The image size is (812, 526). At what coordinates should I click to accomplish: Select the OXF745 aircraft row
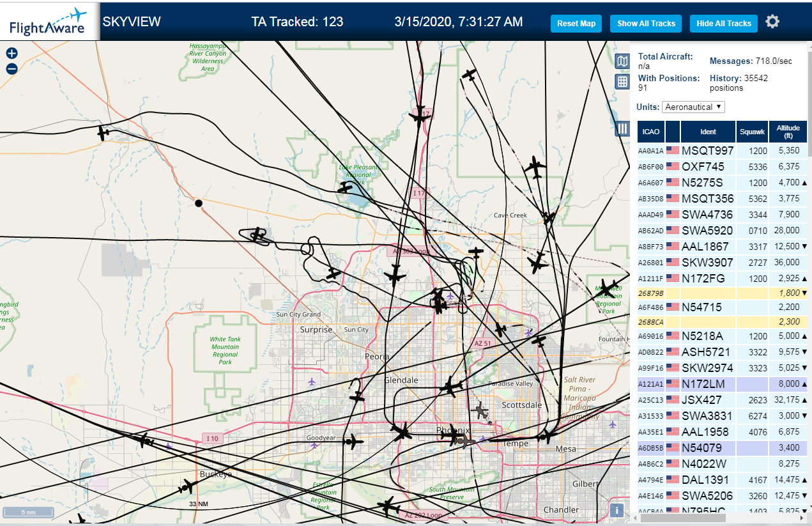(722, 166)
